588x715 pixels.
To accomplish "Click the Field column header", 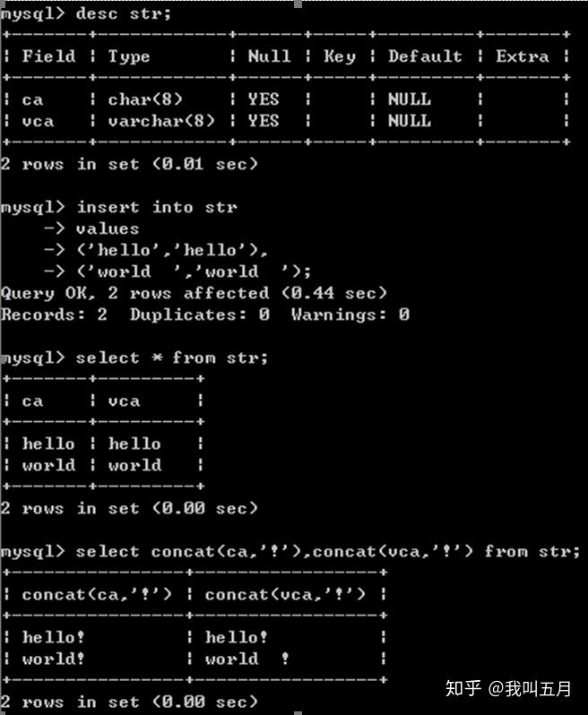I will tap(48, 56).
